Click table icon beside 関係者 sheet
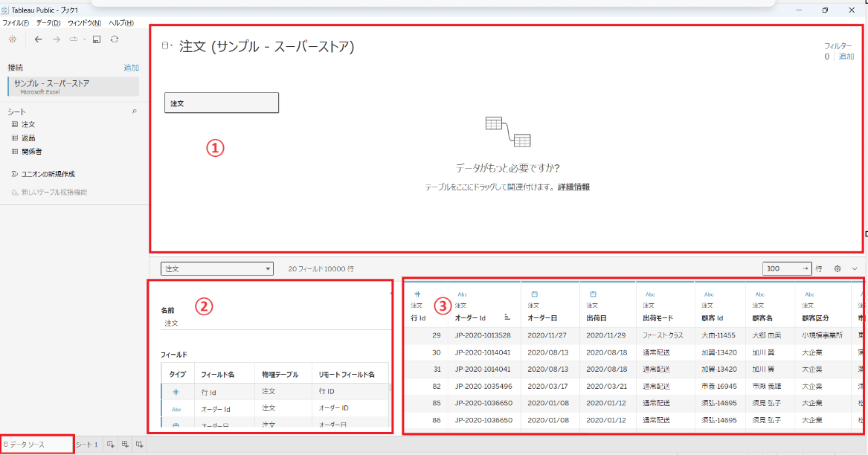Viewport: 868px width, 455px height. (x=15, y=151)
